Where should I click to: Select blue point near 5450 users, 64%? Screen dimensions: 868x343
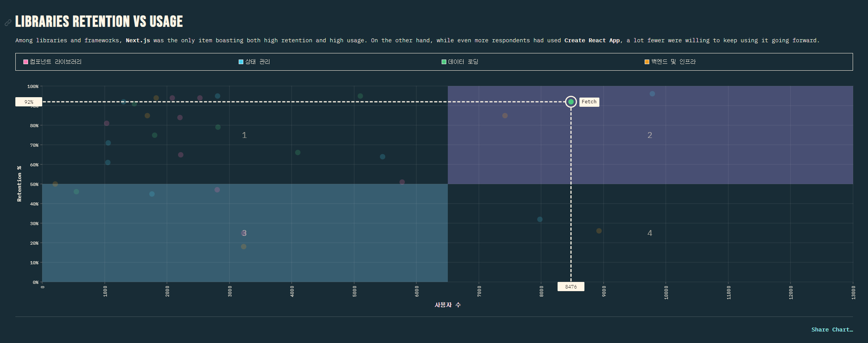(383, 157)
